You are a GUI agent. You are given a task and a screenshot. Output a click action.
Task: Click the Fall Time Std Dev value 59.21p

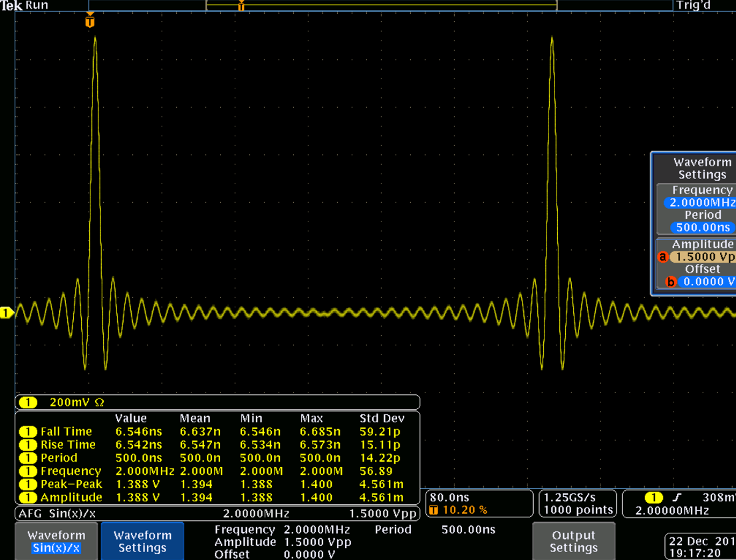(x=380, y=432)
